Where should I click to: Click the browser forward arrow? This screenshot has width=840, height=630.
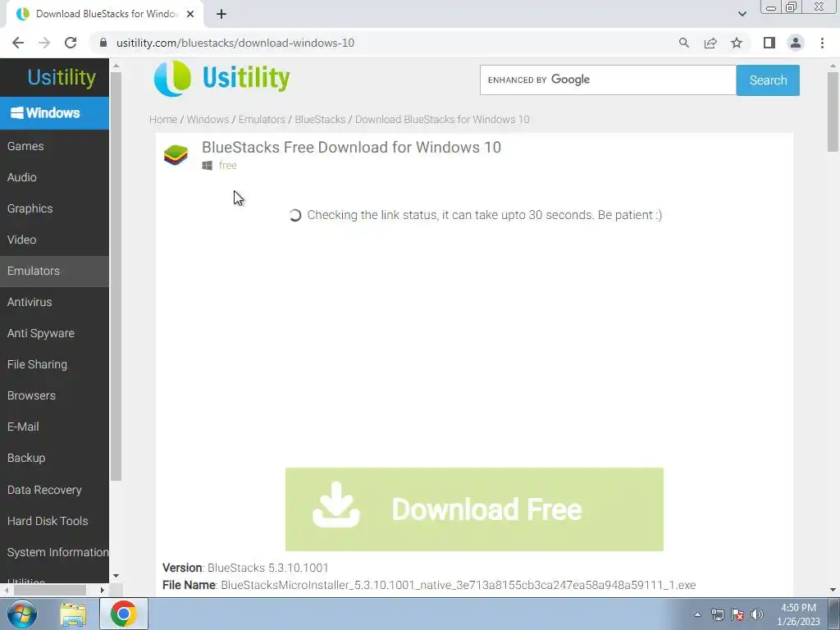point(44,43)
